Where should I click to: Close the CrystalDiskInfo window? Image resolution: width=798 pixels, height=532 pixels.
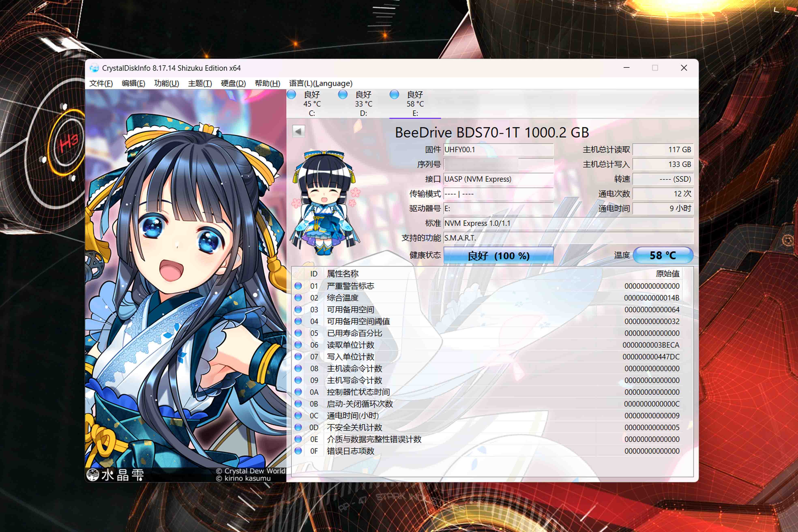point(684,68)
